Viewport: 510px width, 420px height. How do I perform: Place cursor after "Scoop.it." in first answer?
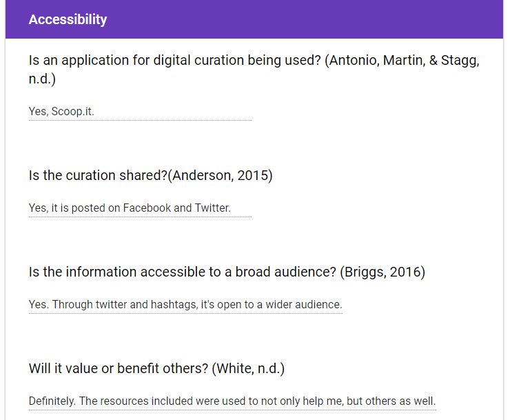tap(94, 112)
